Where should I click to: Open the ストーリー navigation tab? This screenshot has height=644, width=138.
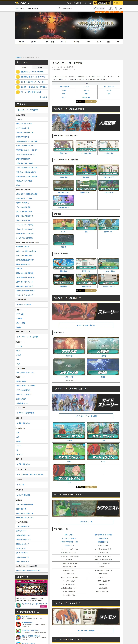[x=64, y=42]
